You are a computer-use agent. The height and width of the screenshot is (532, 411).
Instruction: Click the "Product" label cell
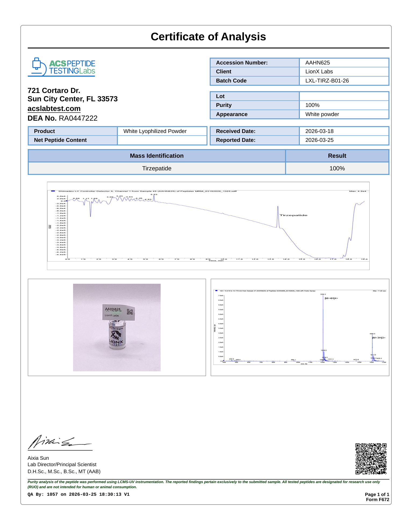click(73, 131)
